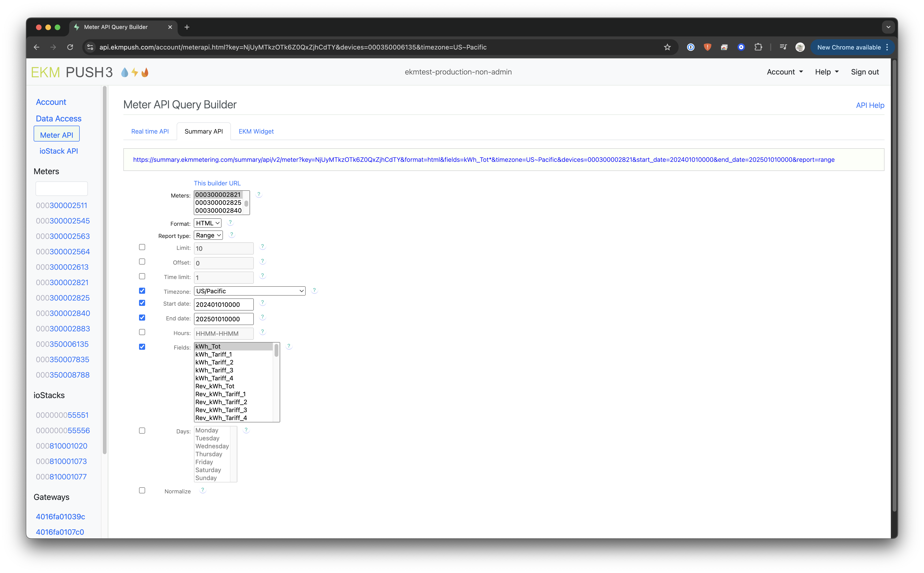Reload the page in the browser
The width and height of the screenshot is (924, 573).
(x=70, y=47)
